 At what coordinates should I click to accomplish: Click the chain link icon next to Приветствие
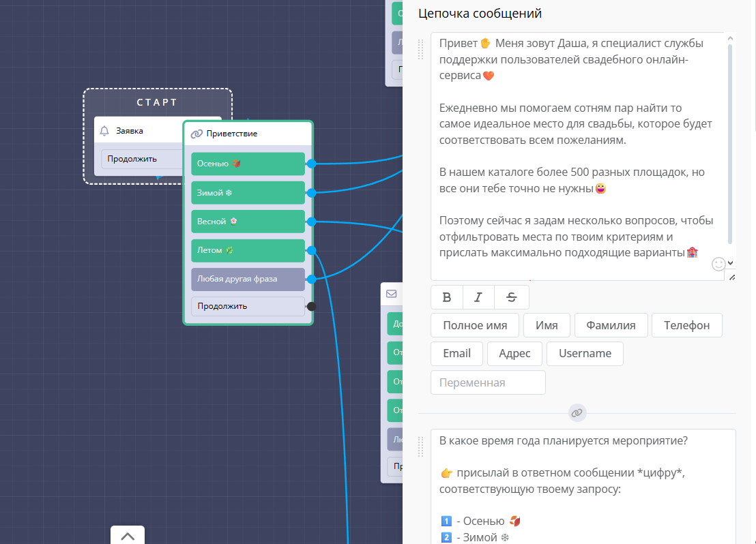tap(197, 134)
